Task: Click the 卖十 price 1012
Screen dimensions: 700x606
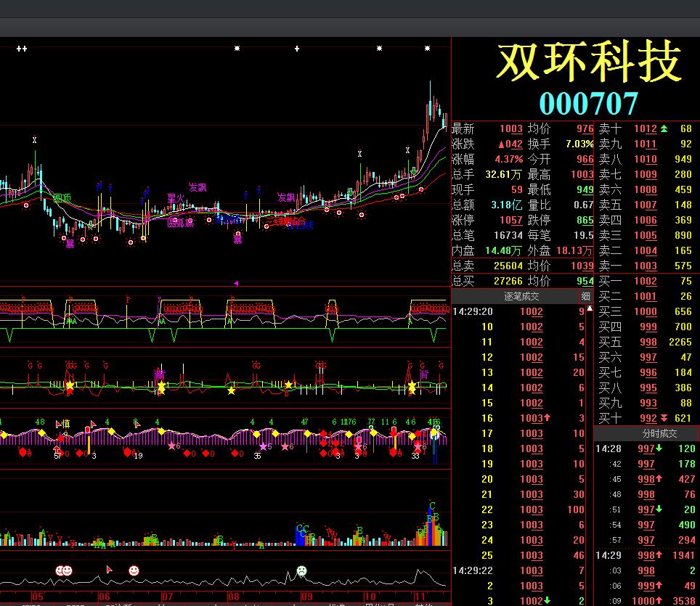Action: point(646,129)
